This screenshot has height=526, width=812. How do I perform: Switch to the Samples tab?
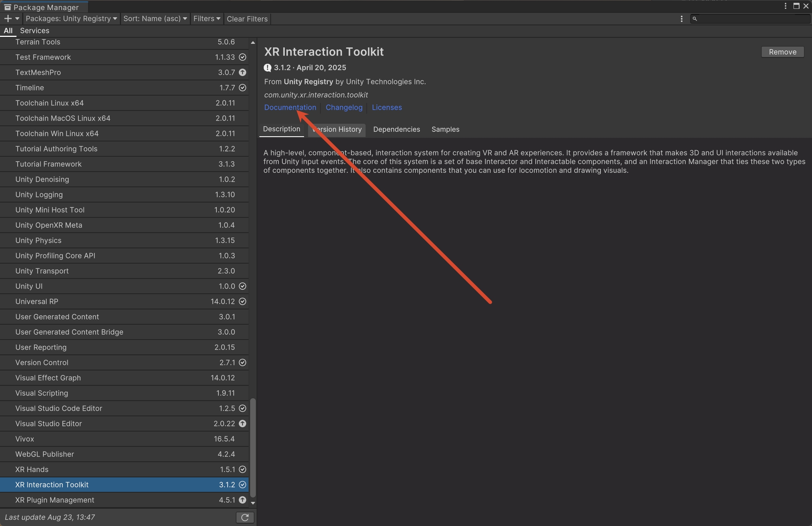pyautogui.click(x=445, y=129)
